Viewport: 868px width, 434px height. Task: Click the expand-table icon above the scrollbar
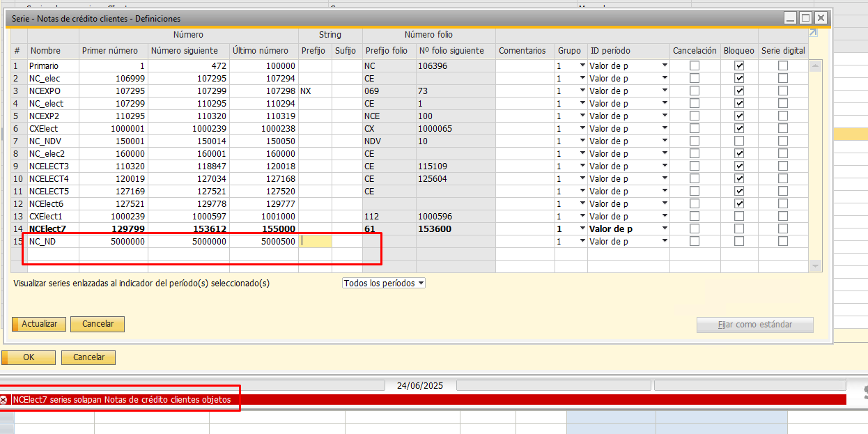pos(813,32)
